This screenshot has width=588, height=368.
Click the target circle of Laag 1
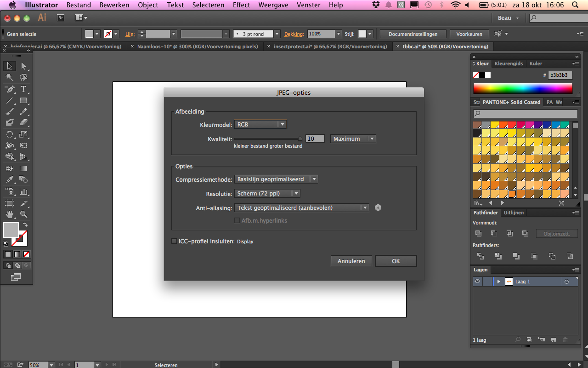click(566, 282)
